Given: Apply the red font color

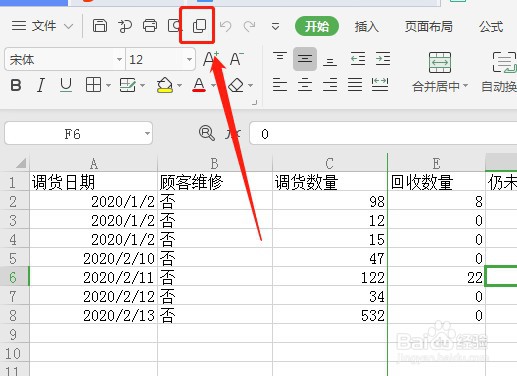Looking at the screenshot, I should [x=199, y=85].
